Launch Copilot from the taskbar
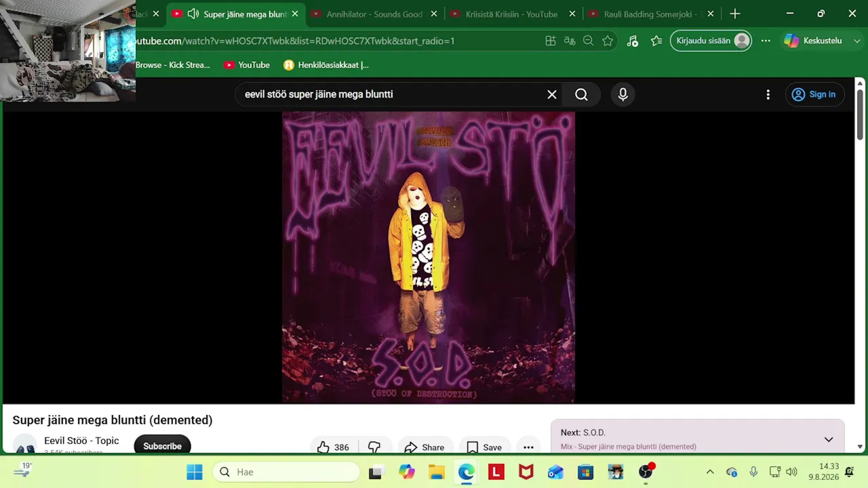 pyautogui.click(x=407, y=472)
